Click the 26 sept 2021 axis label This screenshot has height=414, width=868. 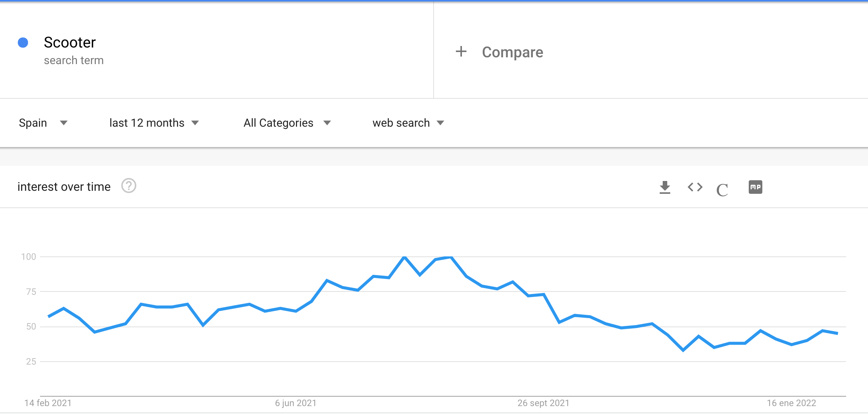pos(542,403)
